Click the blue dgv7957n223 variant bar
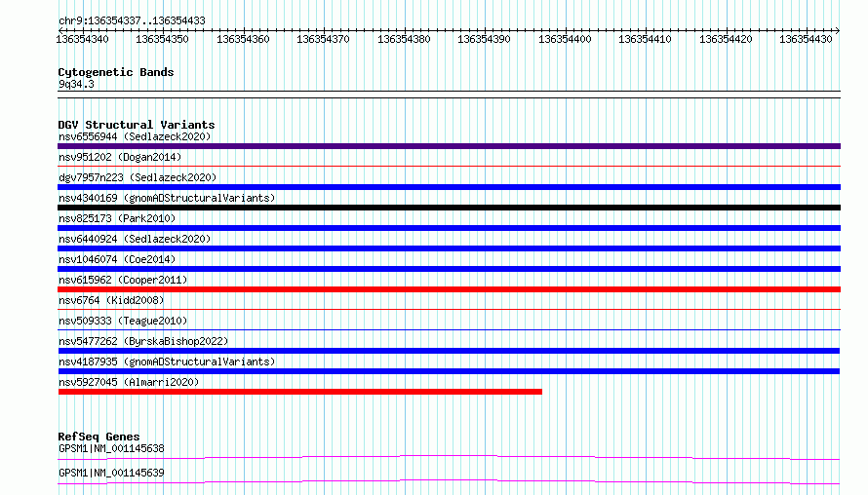868x495 pixels. [x=449, y=187]
